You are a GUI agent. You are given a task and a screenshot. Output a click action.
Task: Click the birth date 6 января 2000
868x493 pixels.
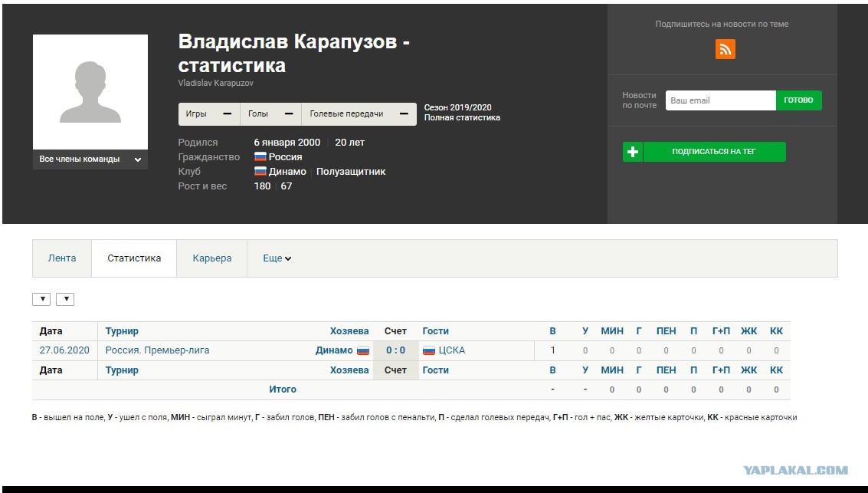tap(287, 143)
